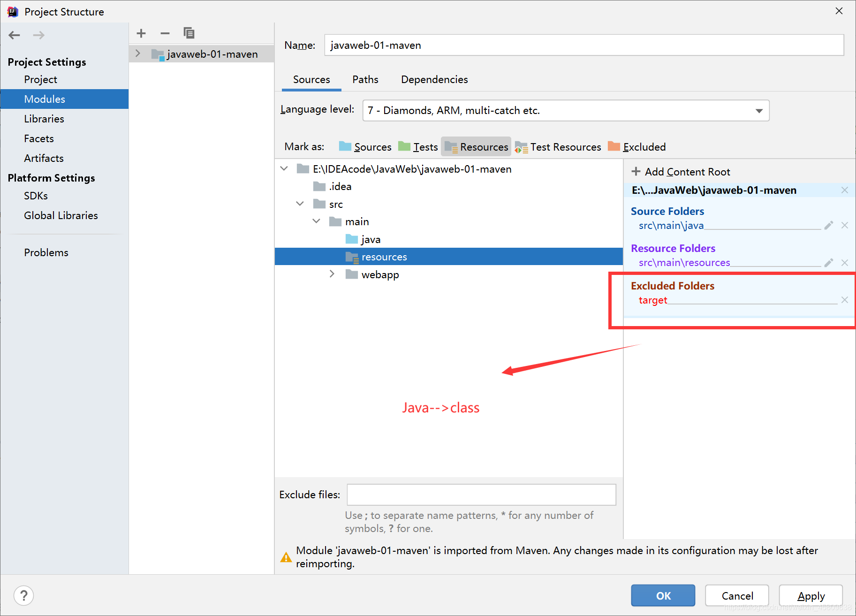The height and width of the screenshot is (616, 856).
Task: Edit src\main\java source folder properties
Action: click(x=828, y=226)
